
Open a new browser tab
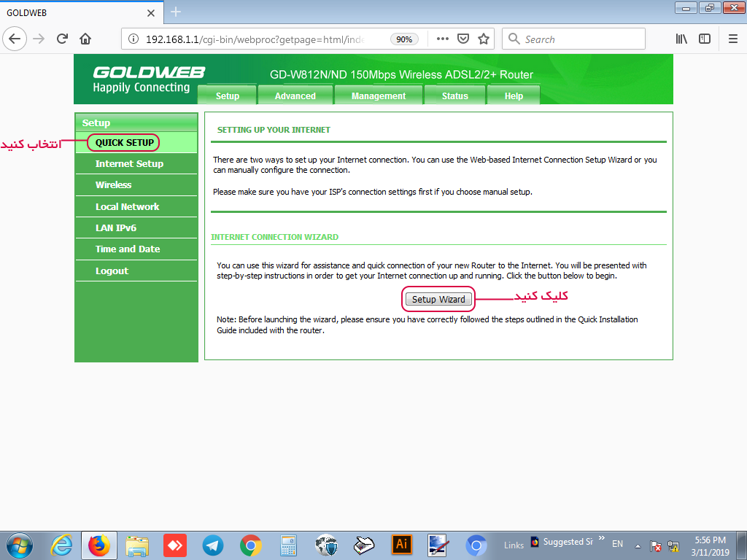176,12
